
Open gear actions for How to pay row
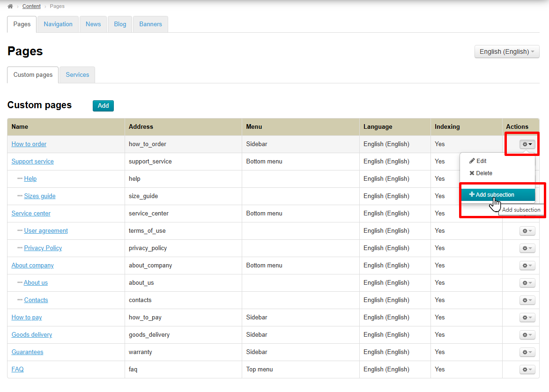pyautogui.click(x=527, y=318)
